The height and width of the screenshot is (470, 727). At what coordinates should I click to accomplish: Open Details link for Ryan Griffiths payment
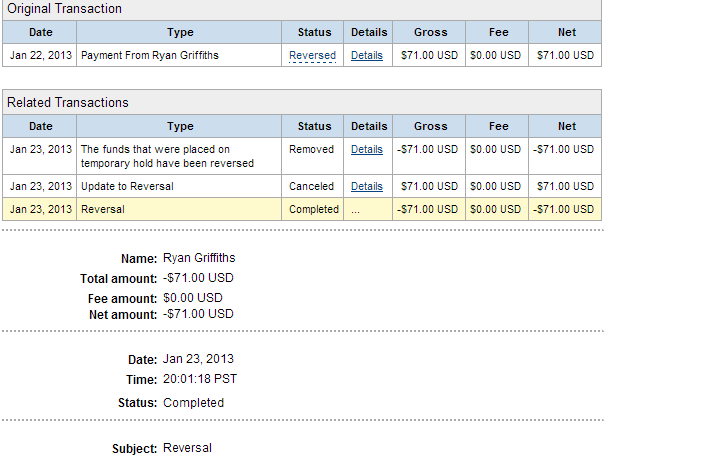tap(366, 56)
